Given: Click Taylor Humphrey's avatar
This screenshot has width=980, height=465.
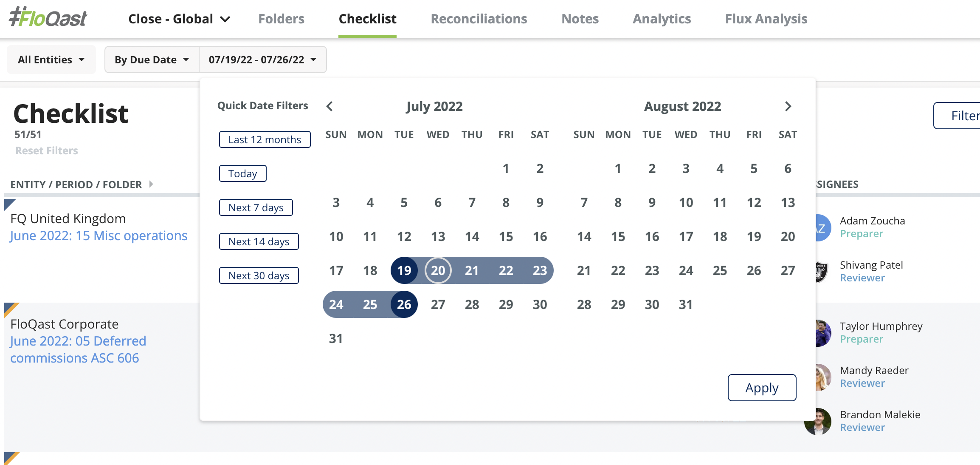Looking at the screenshot, I should (824, 333).
